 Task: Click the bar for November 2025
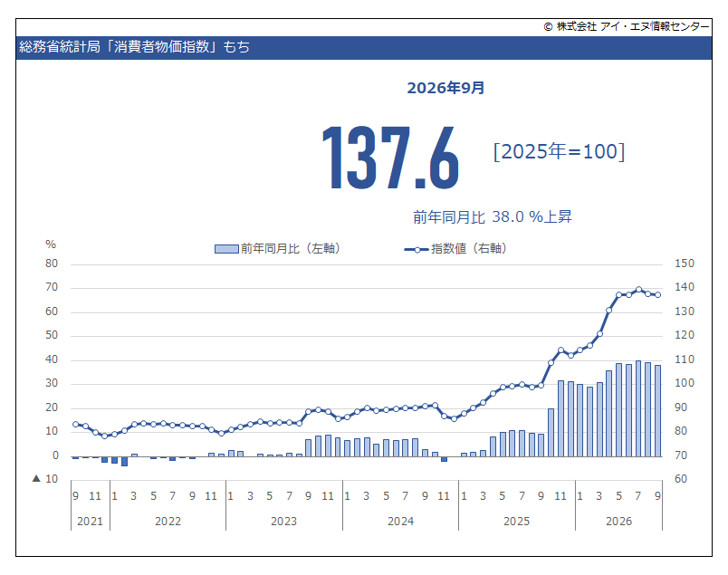[x=560, y=419]
